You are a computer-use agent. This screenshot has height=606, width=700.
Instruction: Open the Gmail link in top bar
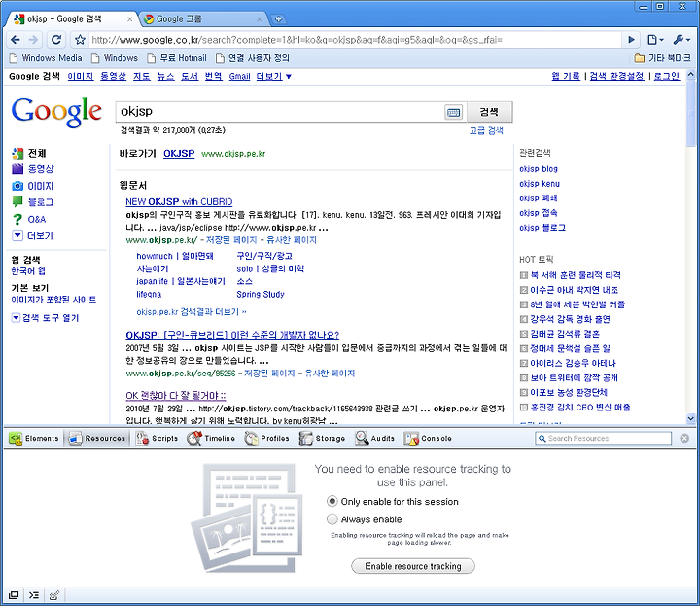point(239,77)
